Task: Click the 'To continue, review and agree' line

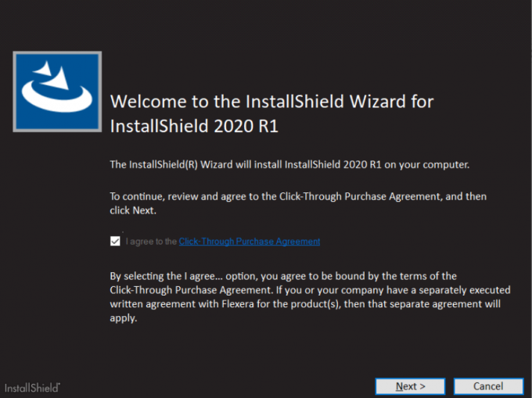Action: 297,196
